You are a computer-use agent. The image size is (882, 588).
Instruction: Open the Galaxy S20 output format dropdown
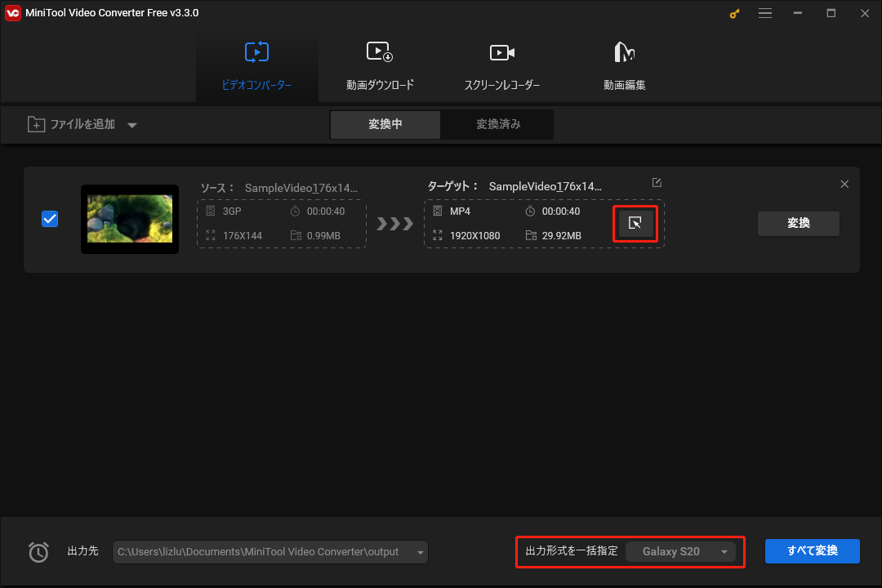pos(681,551)
